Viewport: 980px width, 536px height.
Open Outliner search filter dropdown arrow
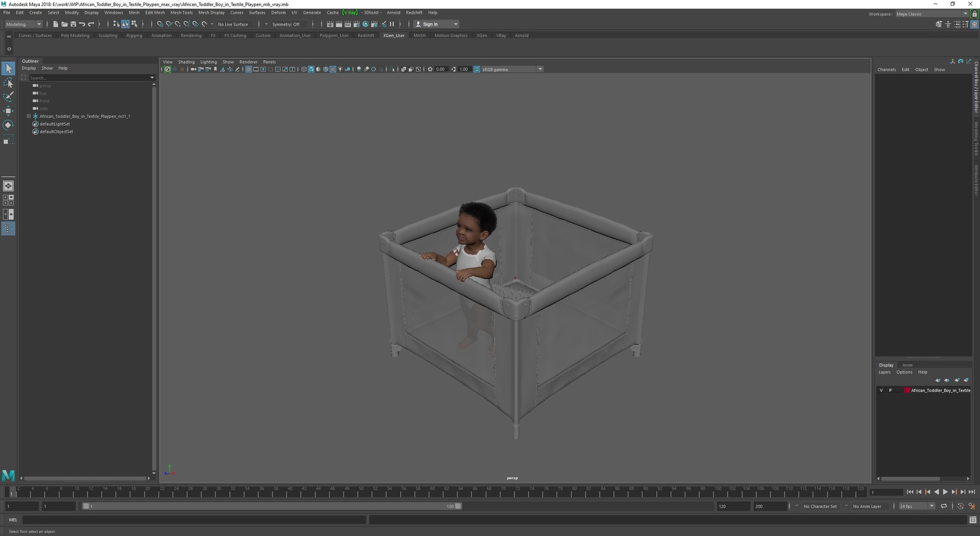pos(152,78)
